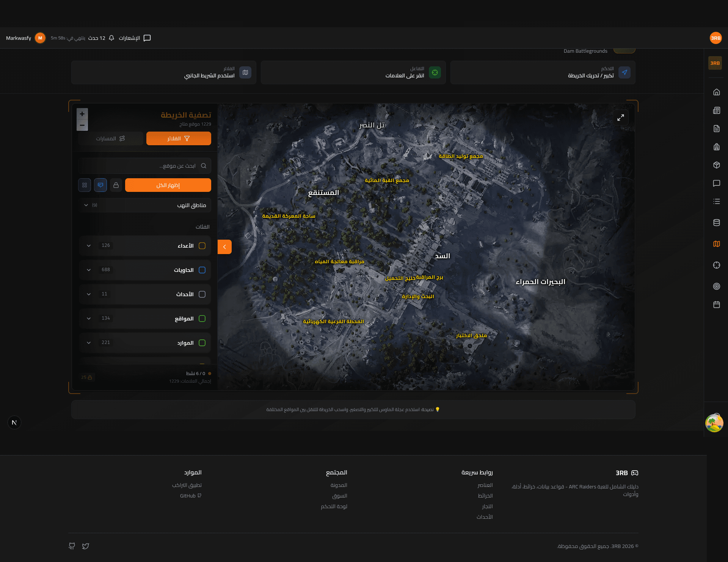Open GitHub icon in footer
The image size is (728, 562).
[72, 546]
